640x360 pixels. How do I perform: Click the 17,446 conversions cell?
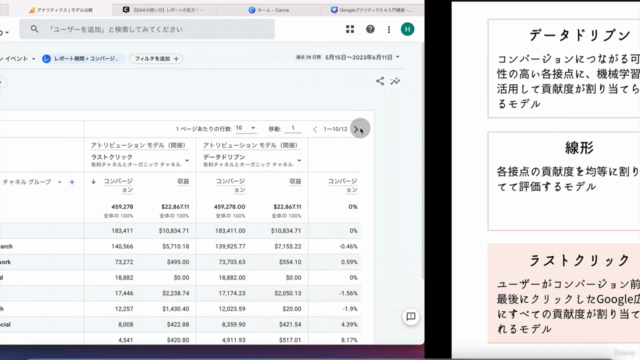point(124,293)
